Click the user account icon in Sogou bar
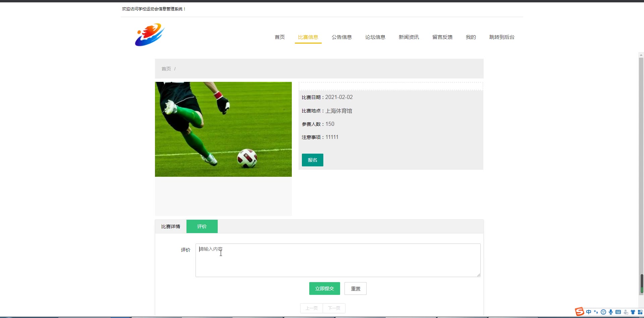This screenshot has height=318, width=644. 626,312
